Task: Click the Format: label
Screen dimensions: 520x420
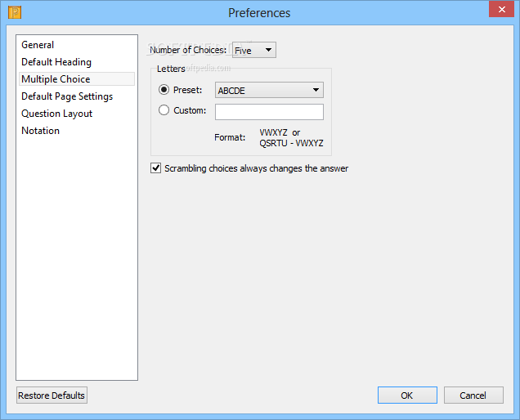Action: tap(230, 137)
